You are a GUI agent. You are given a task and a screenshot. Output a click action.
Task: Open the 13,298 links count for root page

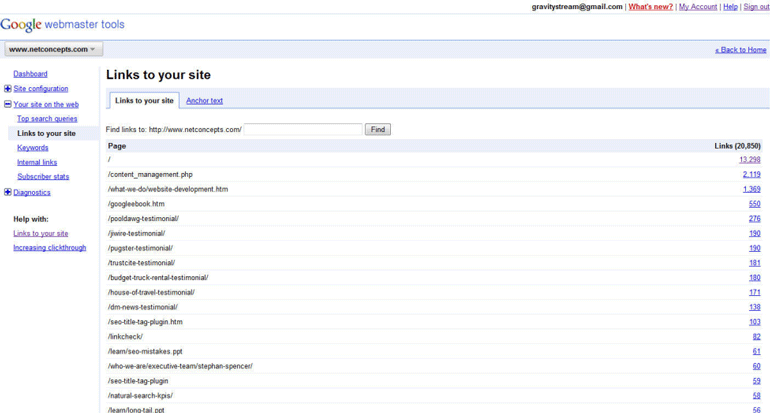point(750,160)
